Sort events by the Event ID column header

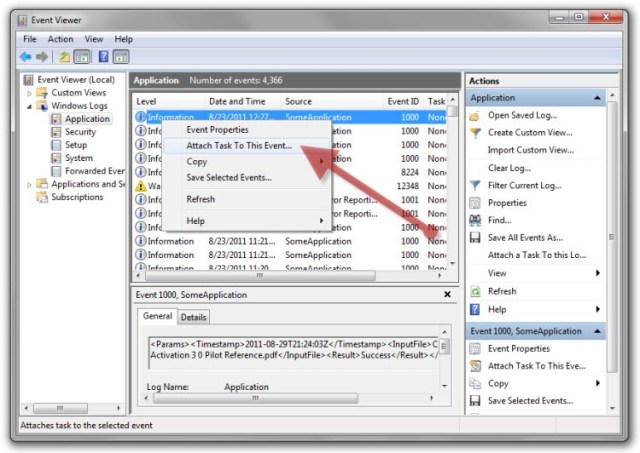coord(403,101)
